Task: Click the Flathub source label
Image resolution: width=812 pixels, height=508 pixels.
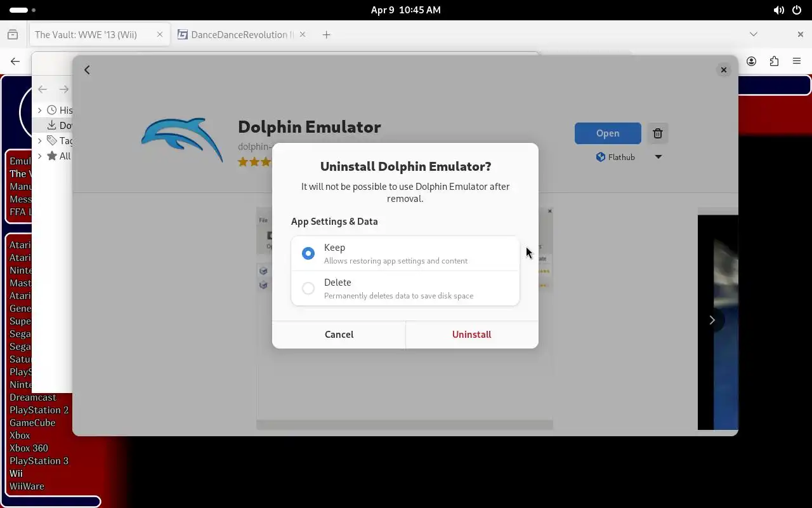Action: pyautogui.click(x=615, y=157)
